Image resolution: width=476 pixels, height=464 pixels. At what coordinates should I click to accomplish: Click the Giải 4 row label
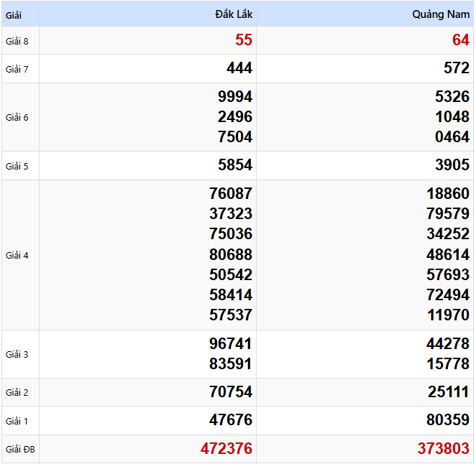(17, 255)
